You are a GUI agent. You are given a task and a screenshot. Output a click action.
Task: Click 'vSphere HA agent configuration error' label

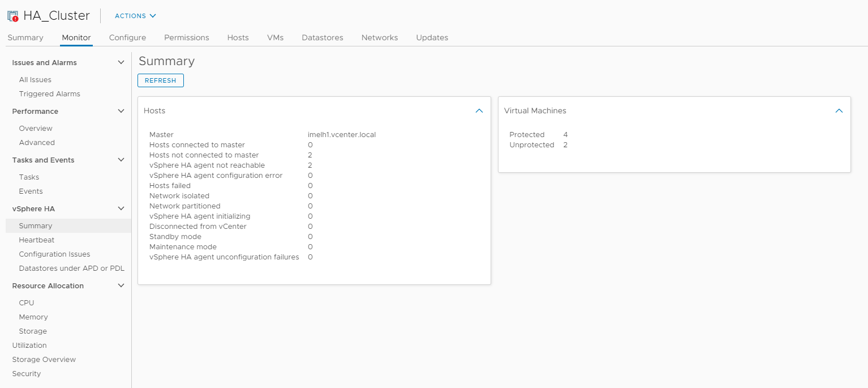(216, 176)
